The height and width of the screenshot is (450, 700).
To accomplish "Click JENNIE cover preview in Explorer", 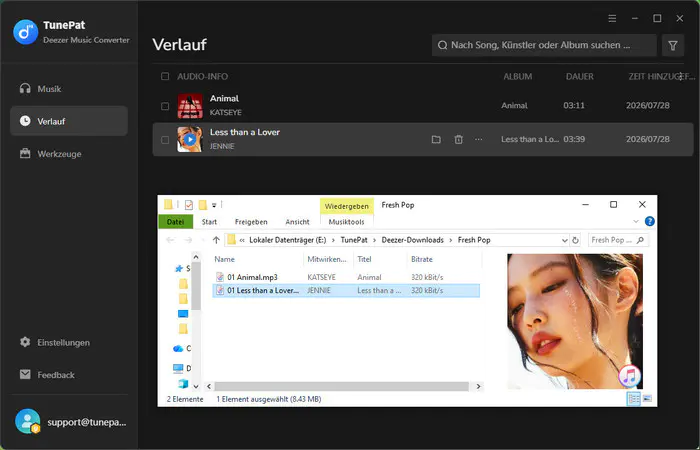I will point(575,321).
